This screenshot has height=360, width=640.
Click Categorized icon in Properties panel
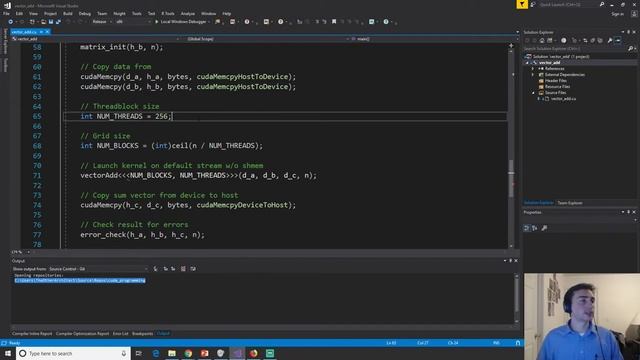pyautogui.click(x=527, y=228)
